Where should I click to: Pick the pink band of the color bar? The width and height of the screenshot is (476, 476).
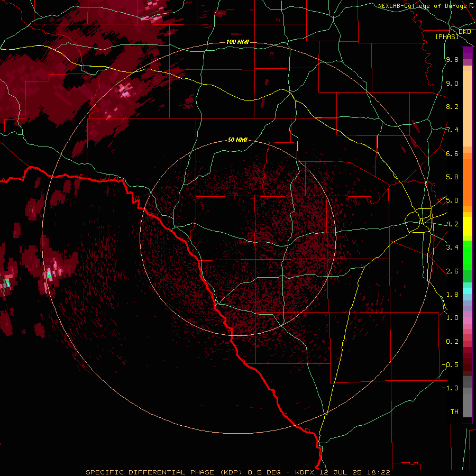coord(467,321)
